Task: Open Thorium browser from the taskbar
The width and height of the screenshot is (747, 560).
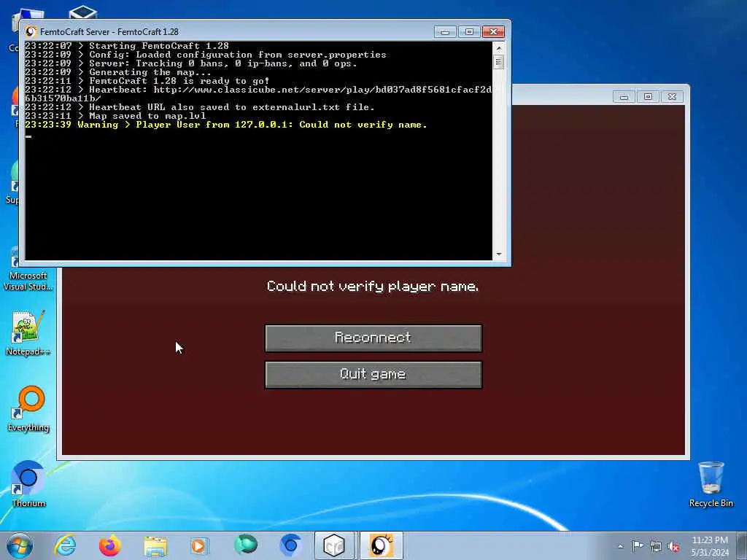Action: point(290,545)
